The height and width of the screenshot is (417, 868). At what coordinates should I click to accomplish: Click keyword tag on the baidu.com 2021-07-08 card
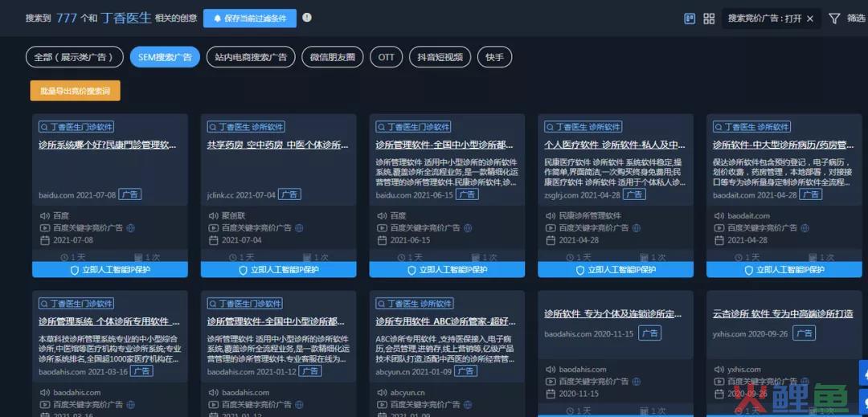[76, 127]
